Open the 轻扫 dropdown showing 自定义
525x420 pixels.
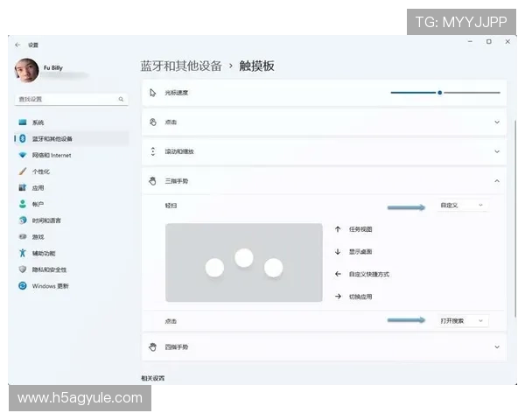[x=462, y=205]
